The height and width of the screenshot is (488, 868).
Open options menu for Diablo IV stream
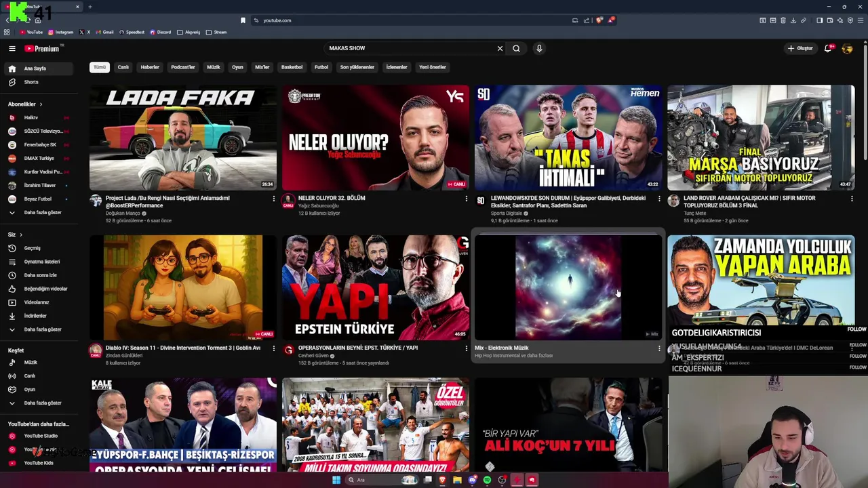tap(273, 348)
